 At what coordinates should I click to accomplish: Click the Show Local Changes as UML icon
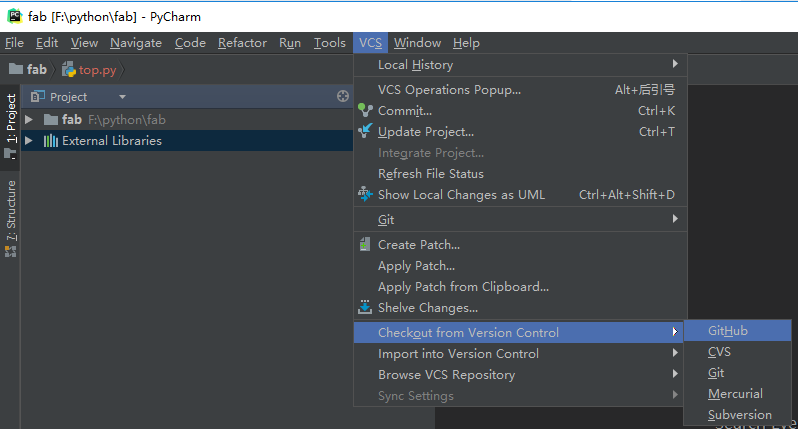click(365, 194)
